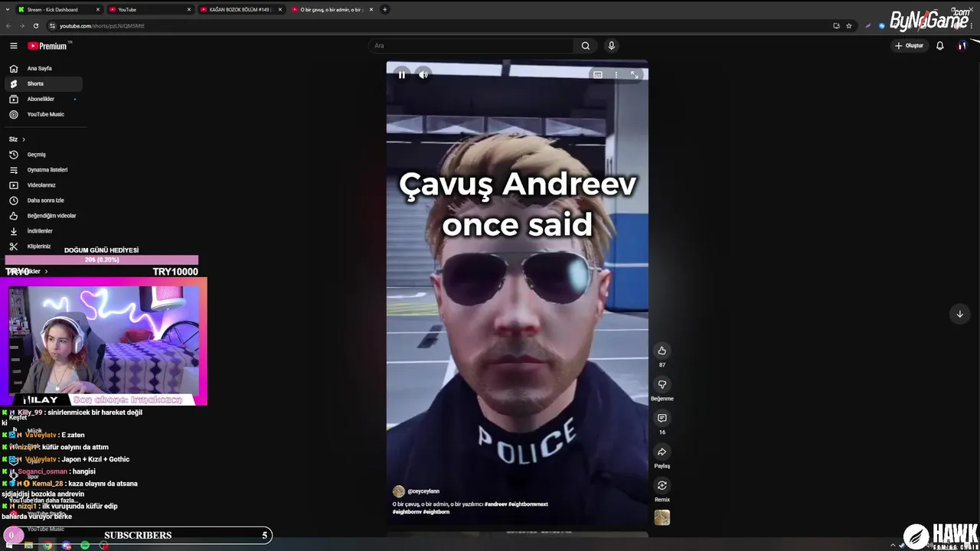Viewport: 980px width, 551px height.
Task: Select Shorts in the sidebar
Action: (43, 83)
